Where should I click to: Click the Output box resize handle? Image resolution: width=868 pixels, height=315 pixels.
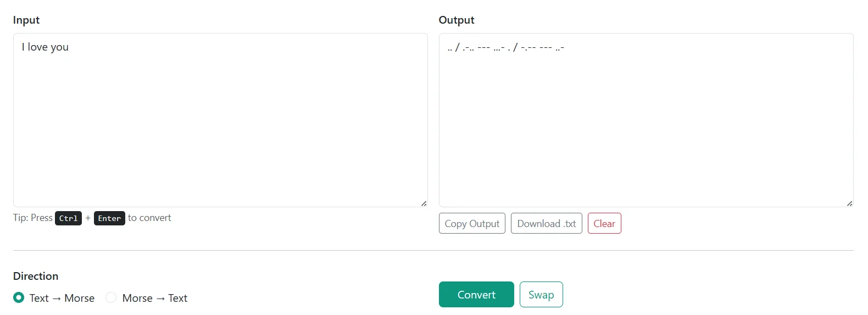(849, 203)
